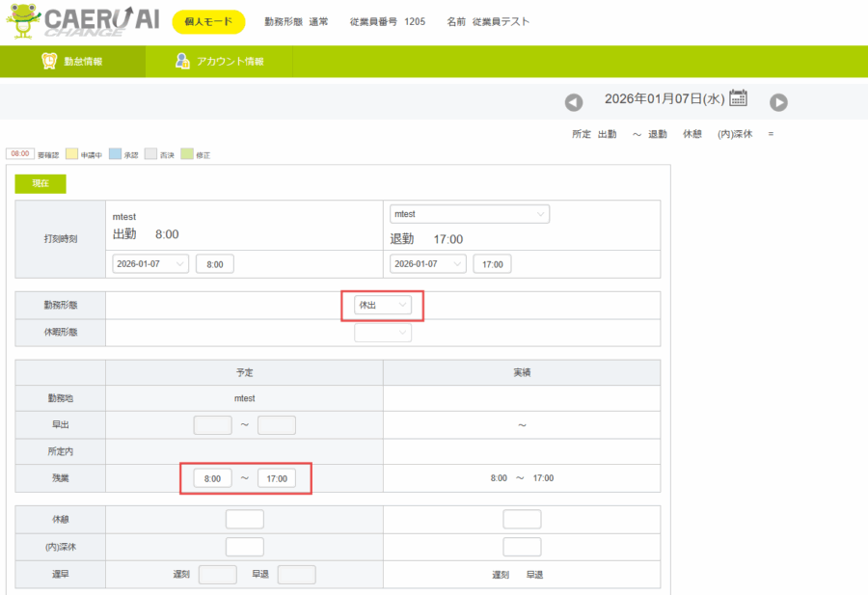Click the green 現在 button
This screenshot has width=868, height=595.
(41, 184)
